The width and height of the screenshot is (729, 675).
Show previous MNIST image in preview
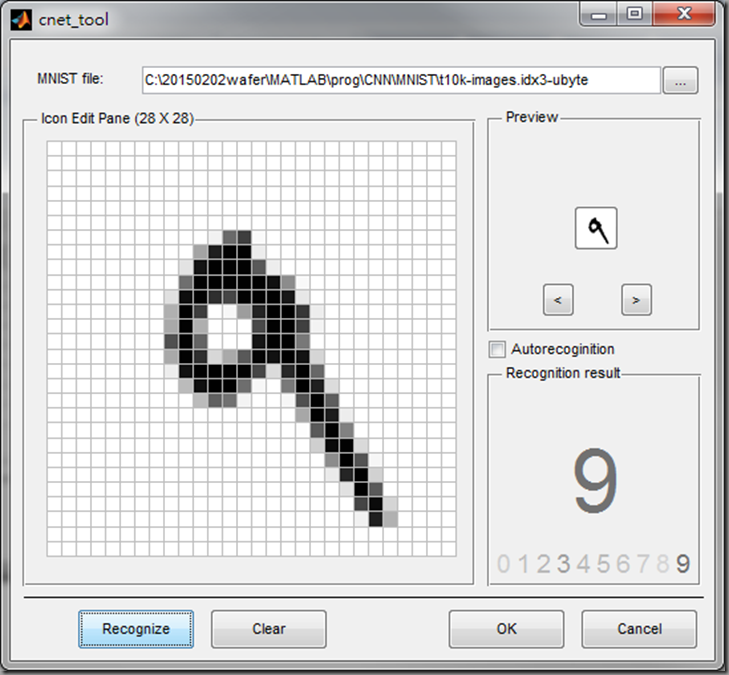point(558,300)
